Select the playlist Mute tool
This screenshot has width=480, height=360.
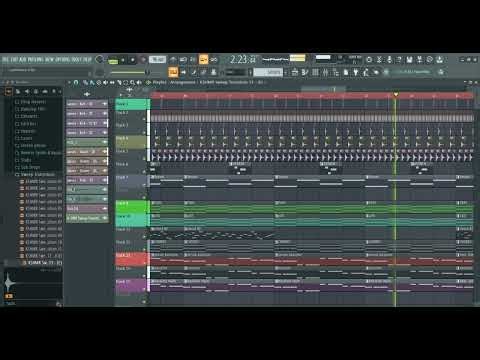click(105, 82)
